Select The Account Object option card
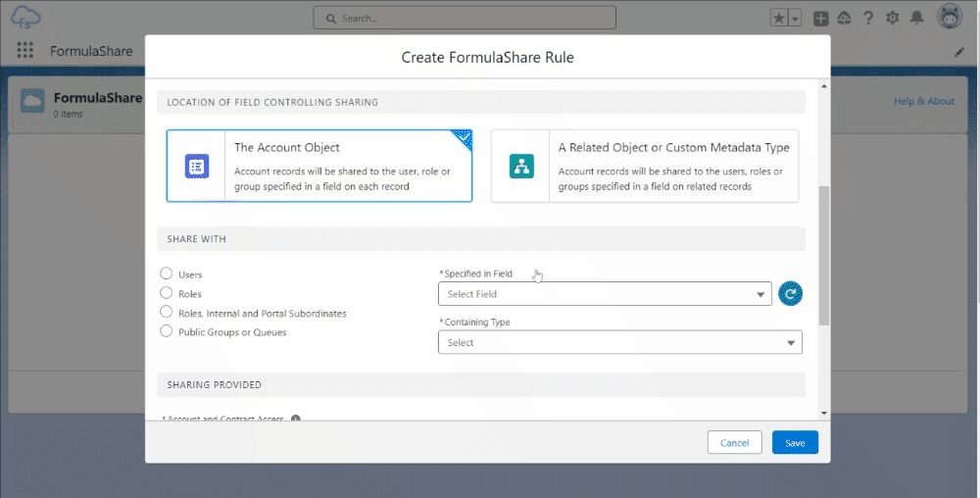 (319, 166)
